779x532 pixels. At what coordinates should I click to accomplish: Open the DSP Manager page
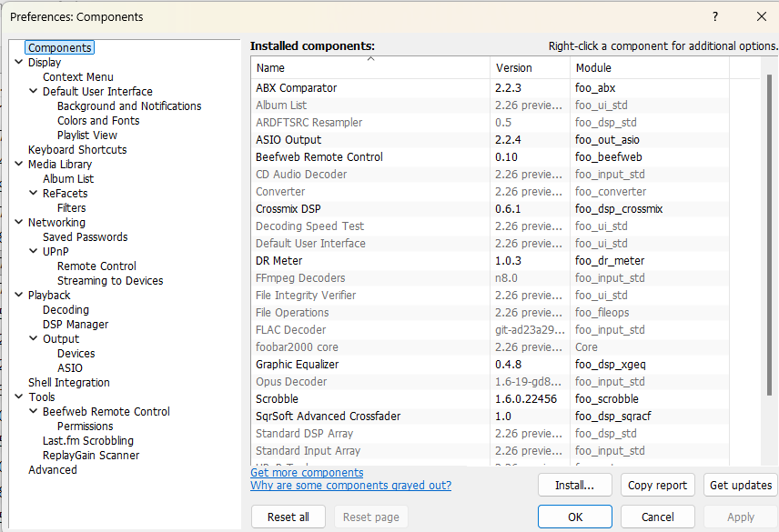click(76, 324)
